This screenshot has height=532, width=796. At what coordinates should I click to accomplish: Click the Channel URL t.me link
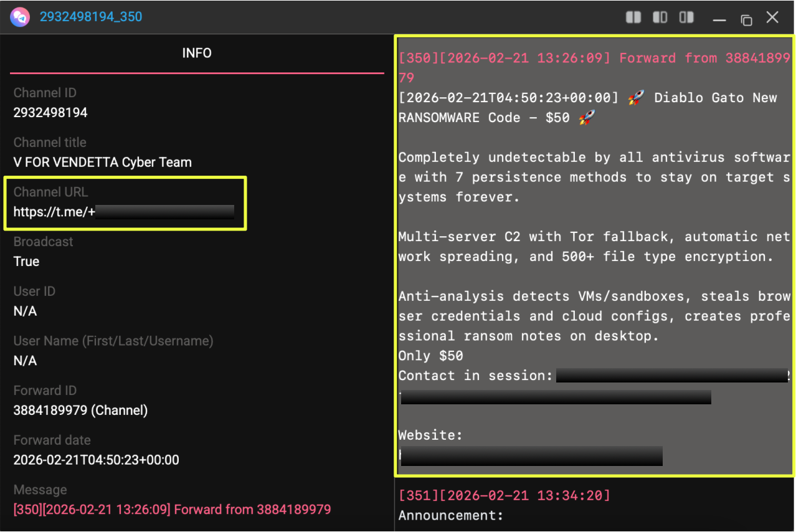click(x=123, y=212)
